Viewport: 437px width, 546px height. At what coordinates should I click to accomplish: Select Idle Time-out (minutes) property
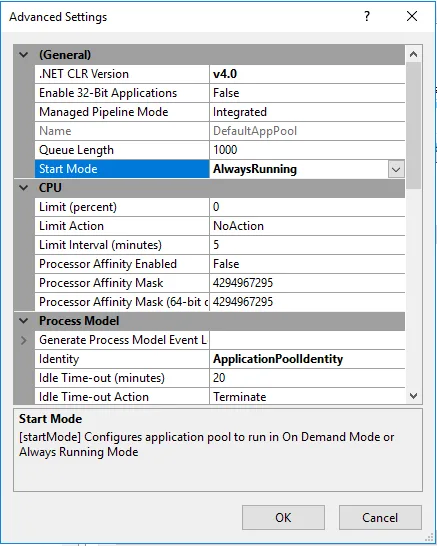click(122, 378)
